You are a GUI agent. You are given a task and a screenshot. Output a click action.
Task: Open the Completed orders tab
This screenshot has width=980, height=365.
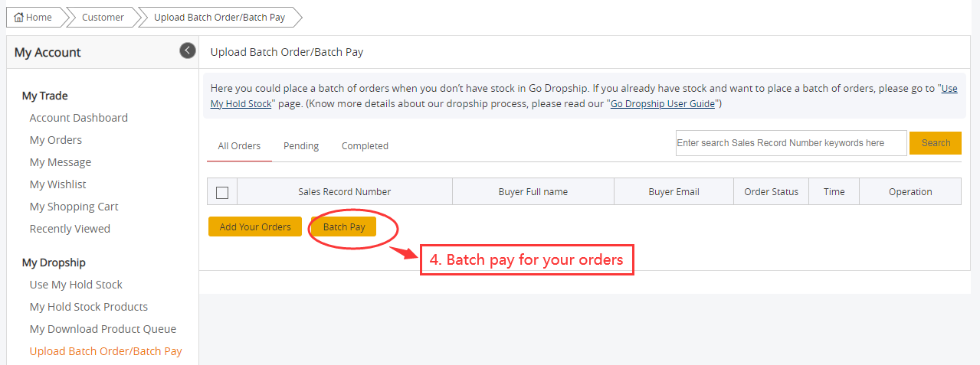(x=365, y=146)
